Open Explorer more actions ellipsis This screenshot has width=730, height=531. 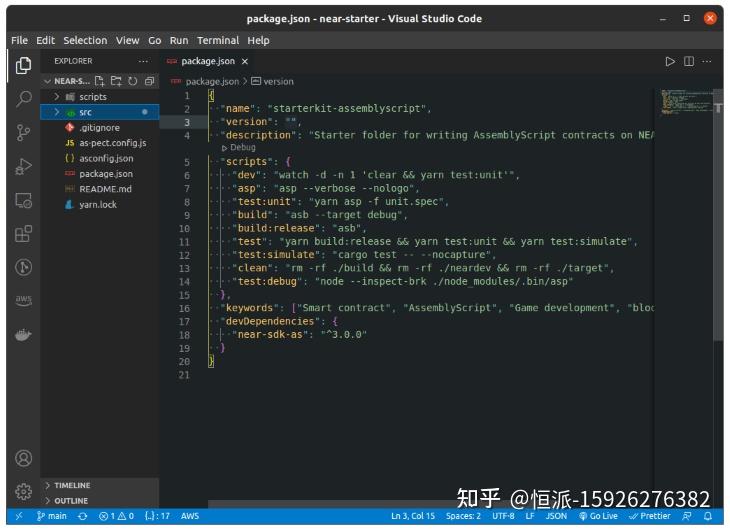(143, 61)
